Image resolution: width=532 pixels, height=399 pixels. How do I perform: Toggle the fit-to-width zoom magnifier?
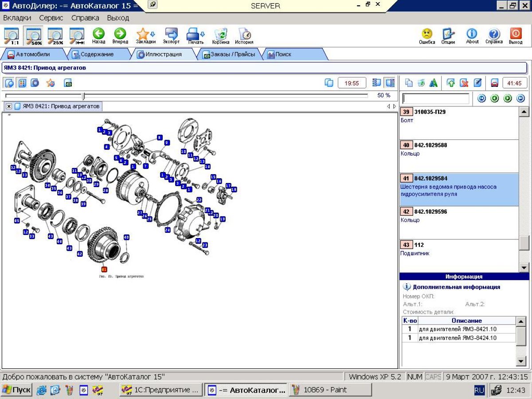(77, 36)
